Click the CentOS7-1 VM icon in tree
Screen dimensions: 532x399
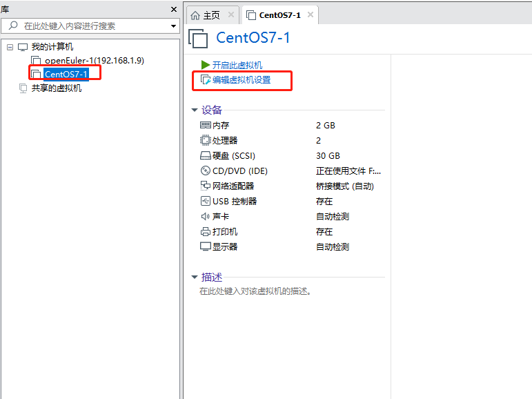pos(36,74)
